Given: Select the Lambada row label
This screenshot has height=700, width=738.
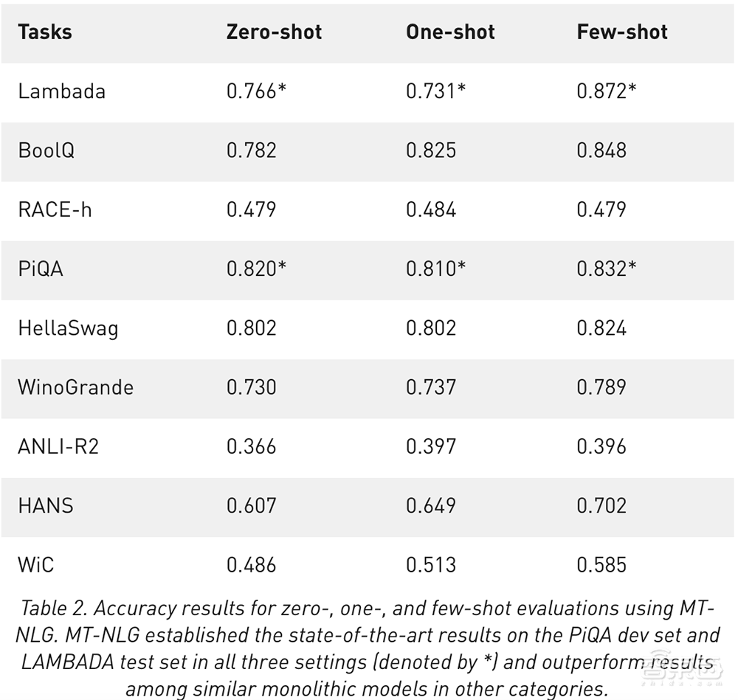Looking at the screenshot, I should (62, 91).
